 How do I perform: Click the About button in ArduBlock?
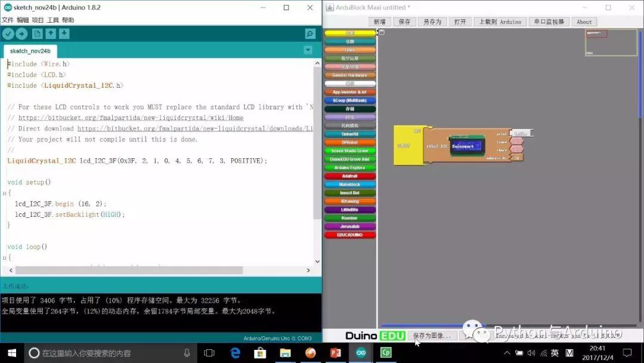click(x=584, y=21)
